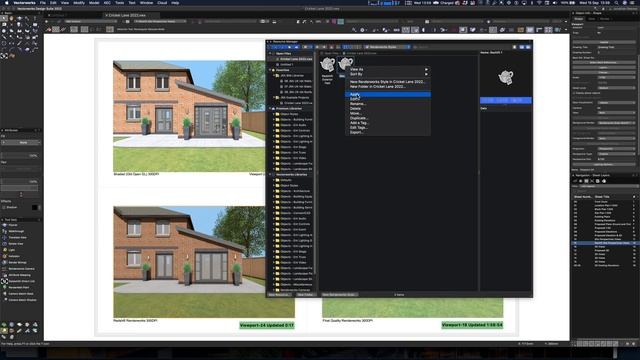The height and width of the screenshot is (360, 640).
Task: Select the Light tool
Action: (11, 250)
